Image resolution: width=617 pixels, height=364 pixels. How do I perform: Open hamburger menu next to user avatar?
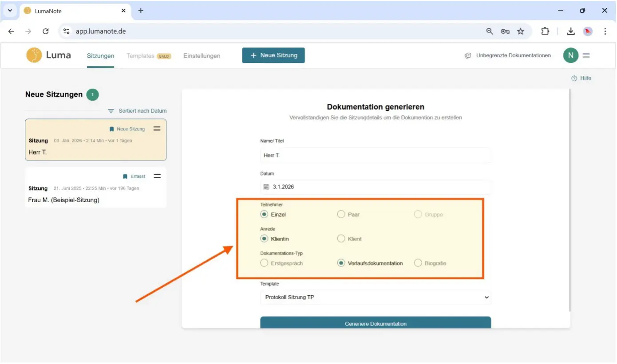tap(586, 55)
